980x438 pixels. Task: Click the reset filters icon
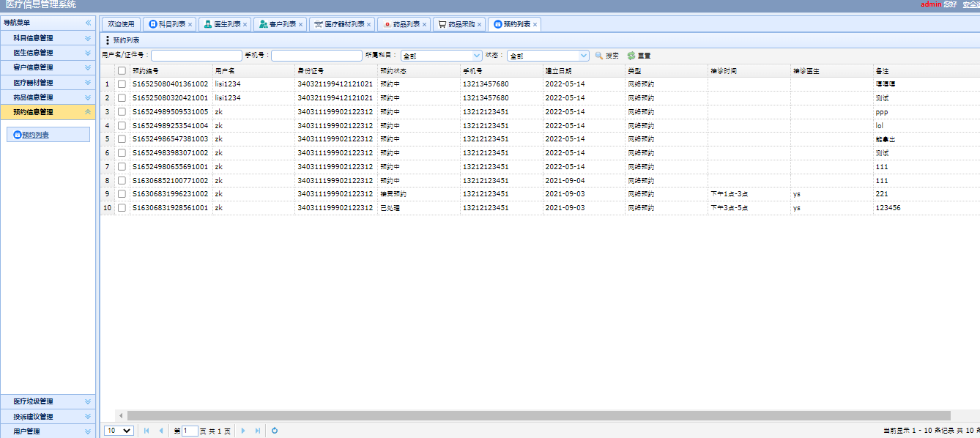(631, 56)
